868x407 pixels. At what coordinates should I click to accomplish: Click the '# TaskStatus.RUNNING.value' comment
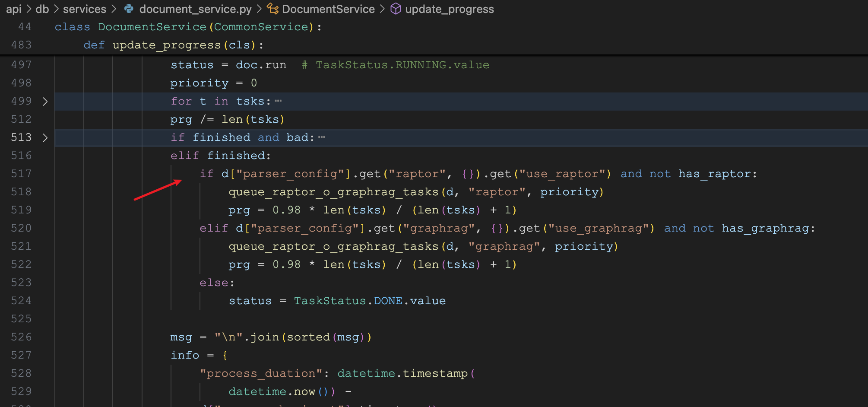(x=396, y=65)
